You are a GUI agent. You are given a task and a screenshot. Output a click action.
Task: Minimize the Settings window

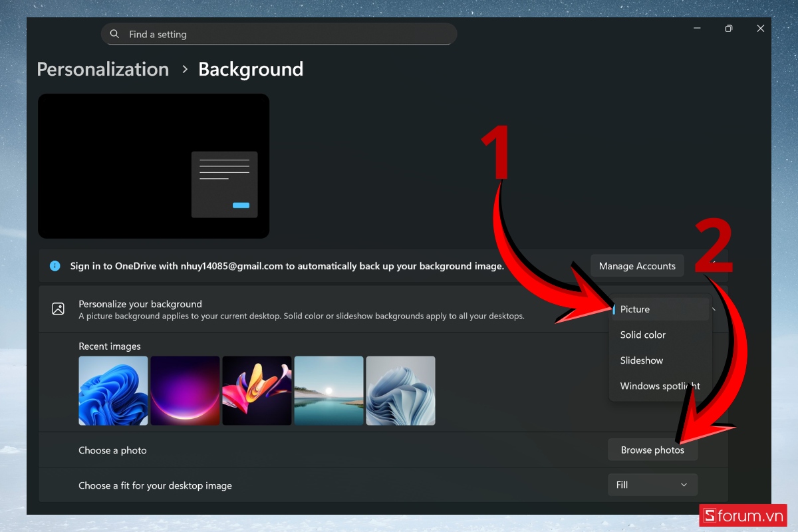click(697, 29)
